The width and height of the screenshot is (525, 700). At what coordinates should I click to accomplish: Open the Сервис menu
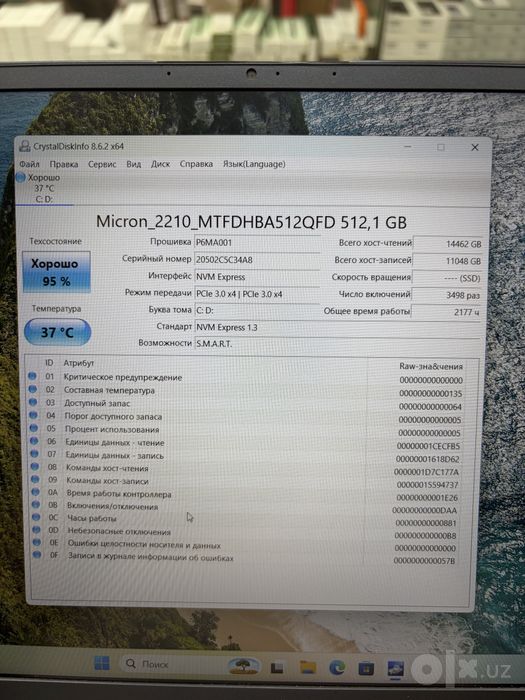pyautogui.click(x=102, y=164)
